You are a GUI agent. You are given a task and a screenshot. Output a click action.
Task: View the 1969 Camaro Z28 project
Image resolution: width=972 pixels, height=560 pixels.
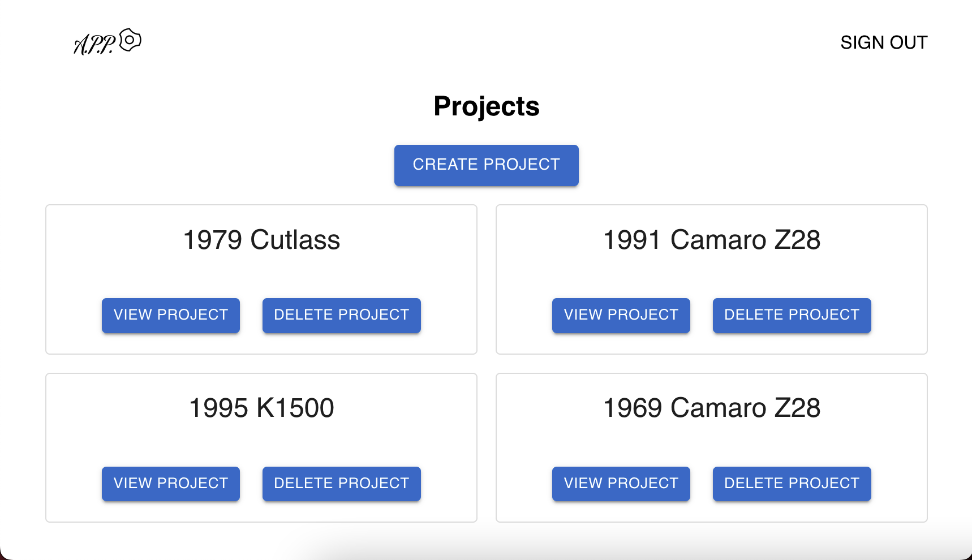[621, 484]
